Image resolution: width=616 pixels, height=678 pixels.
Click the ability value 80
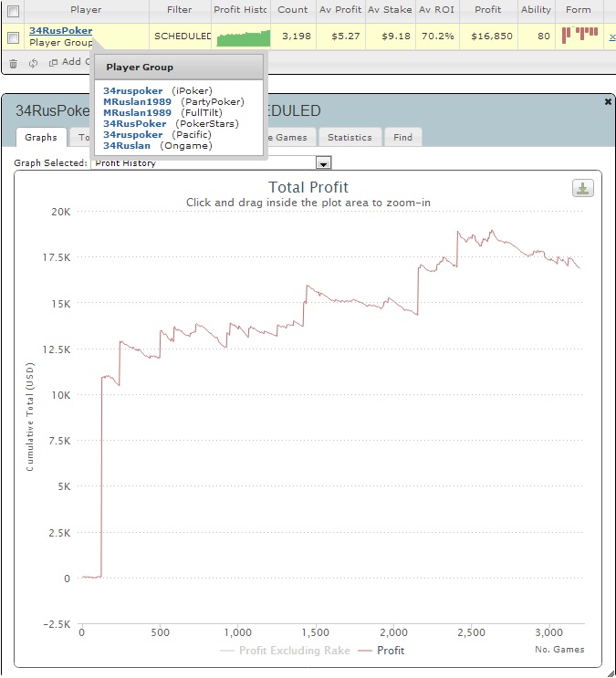pos(544,37)
